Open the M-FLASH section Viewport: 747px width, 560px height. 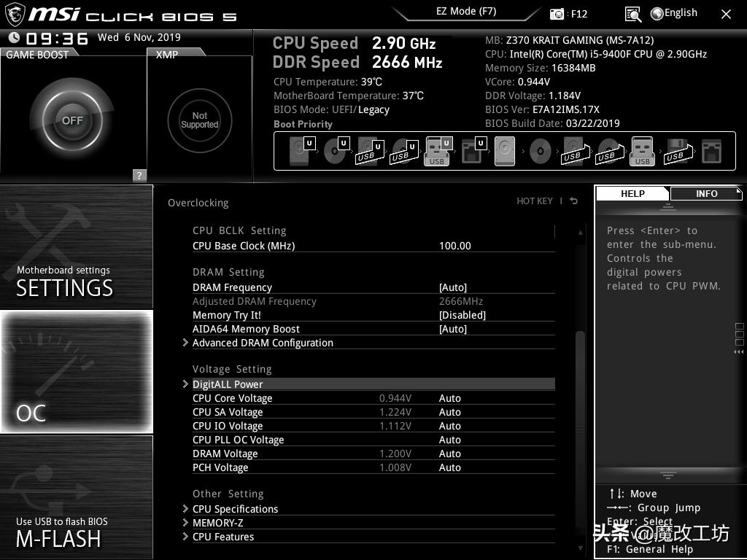77,497
